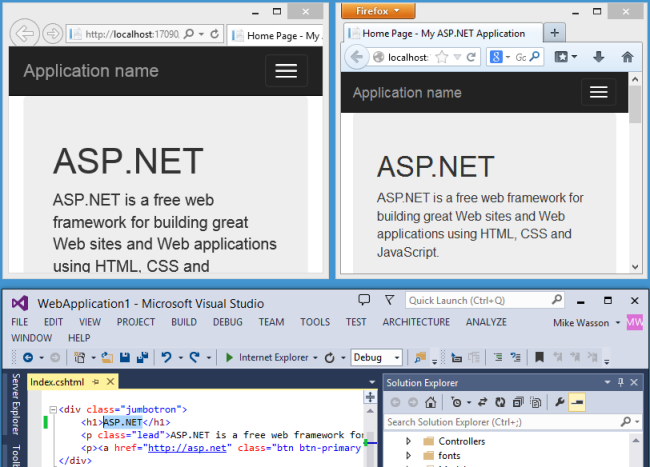Open the TOOLS menu

315,322
